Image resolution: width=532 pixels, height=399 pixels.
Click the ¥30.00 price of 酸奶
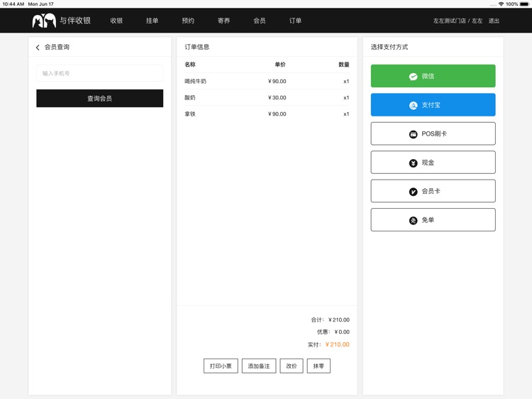coord(277,97)
